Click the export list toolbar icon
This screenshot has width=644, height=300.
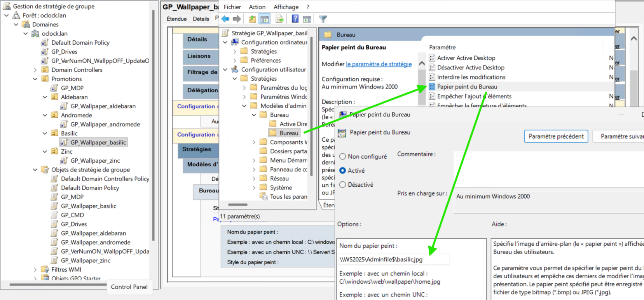tap(279, 19)
